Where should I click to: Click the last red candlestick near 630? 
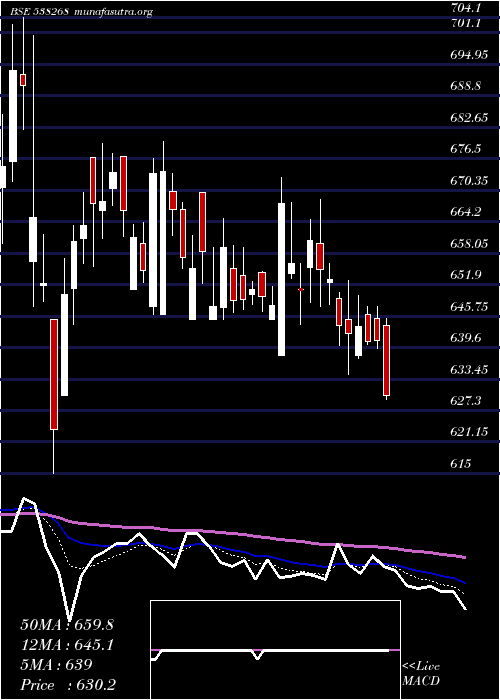(386, 360)
